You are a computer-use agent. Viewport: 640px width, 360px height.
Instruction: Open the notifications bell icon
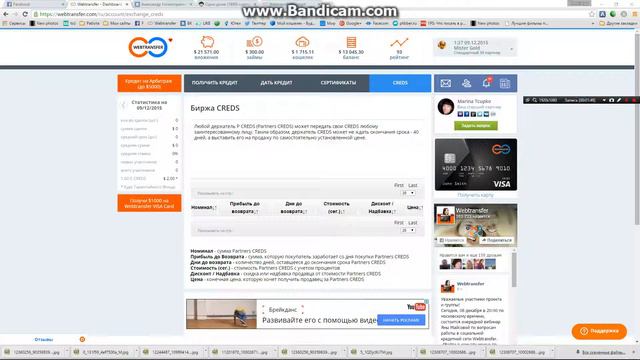click(486, 83)
